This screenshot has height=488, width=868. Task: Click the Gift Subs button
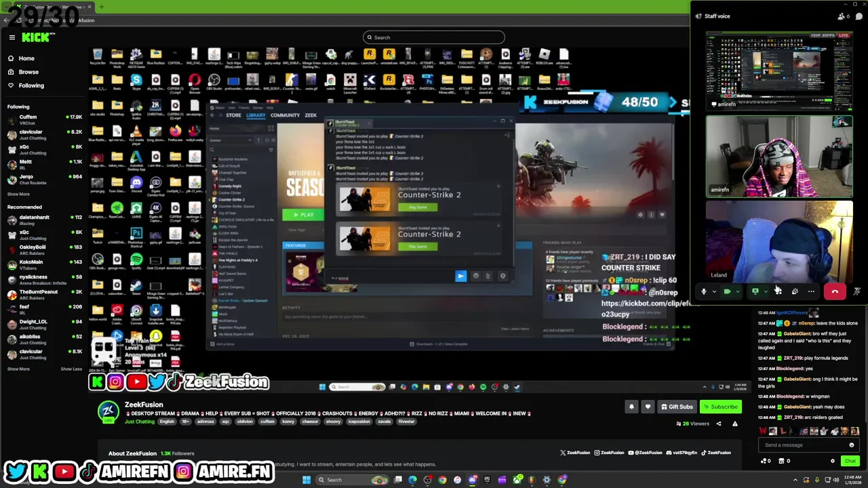pyautogui.click(x=677, y=407)
